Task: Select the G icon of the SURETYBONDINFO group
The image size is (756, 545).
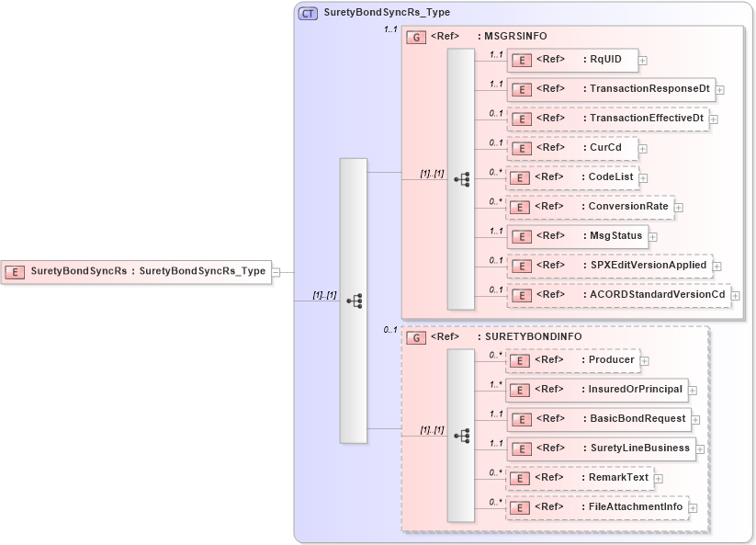Action: (x=414, y=336)
